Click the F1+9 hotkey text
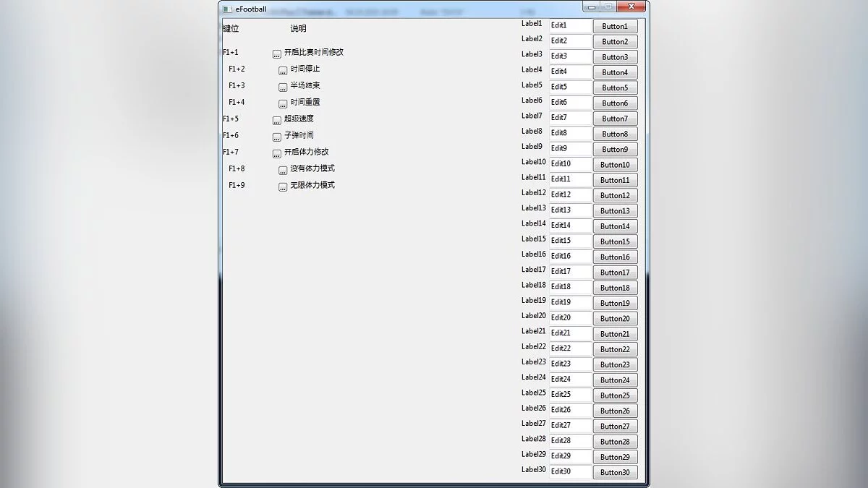Viewport: 868px width, 488px height. pos(237,186)
